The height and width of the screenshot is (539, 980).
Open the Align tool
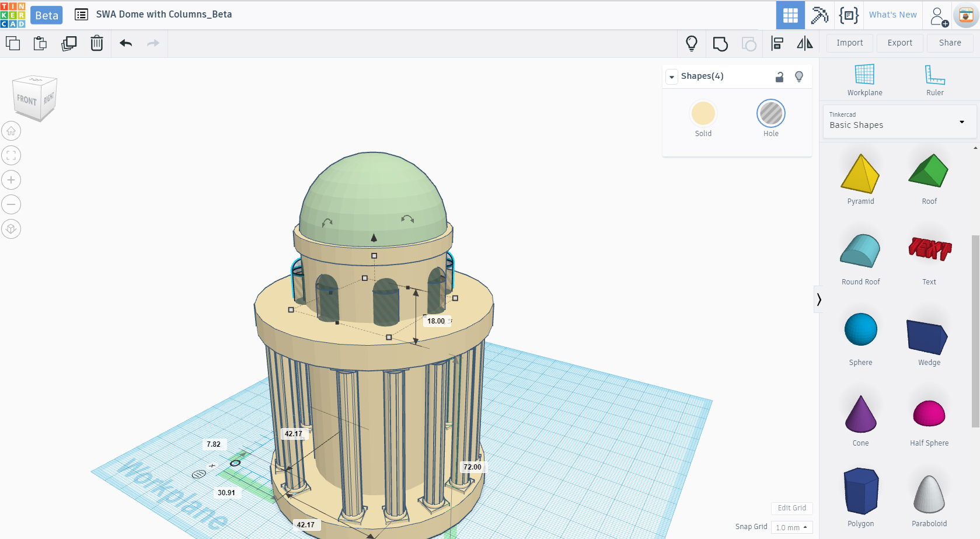777,43
